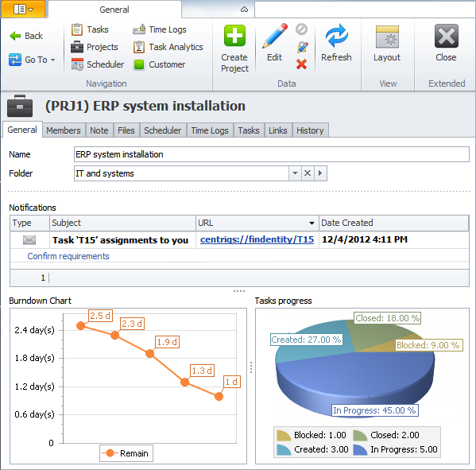Clear the Folder field with X button
This screenshot has height=470, width=476.
pos(308,173)
